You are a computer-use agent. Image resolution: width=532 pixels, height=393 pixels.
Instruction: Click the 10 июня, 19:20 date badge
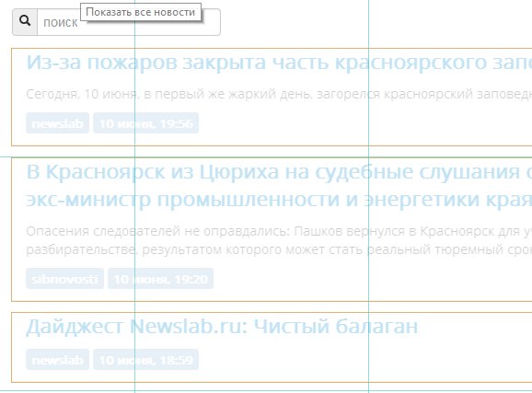(x=160, y=279)
